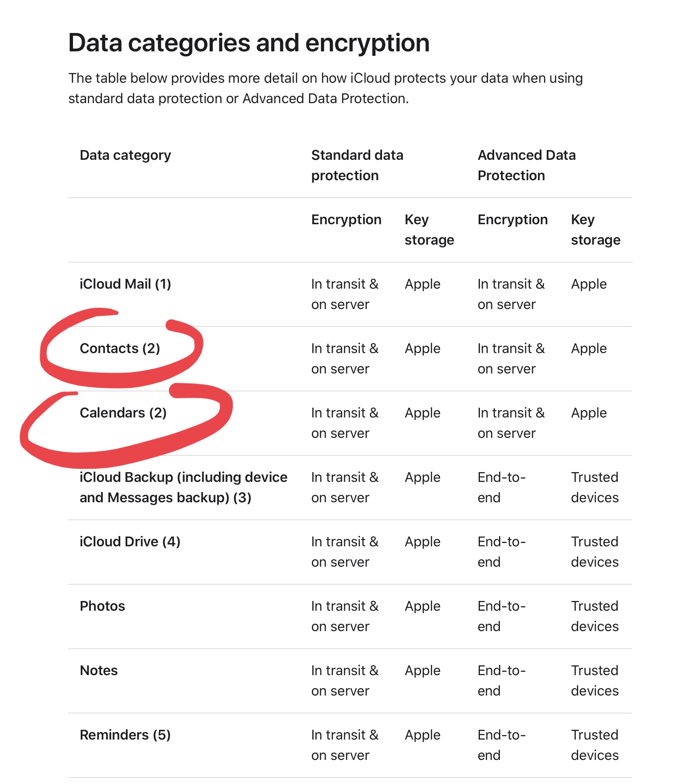Click the circled 'Contacts (2)' label
The height and width of the screenshot is (784, 698).
click(x=120, y=348)
